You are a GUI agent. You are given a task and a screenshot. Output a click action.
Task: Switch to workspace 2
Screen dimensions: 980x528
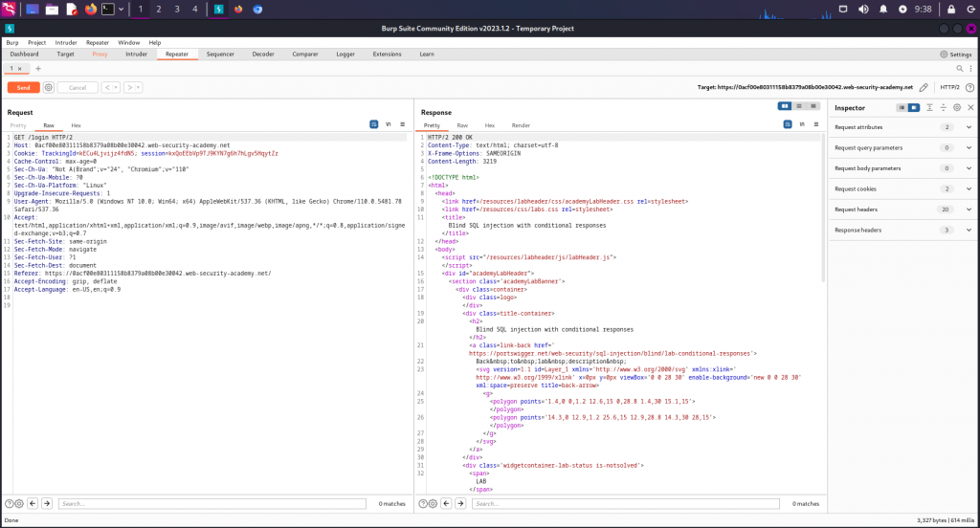(159, 9)
